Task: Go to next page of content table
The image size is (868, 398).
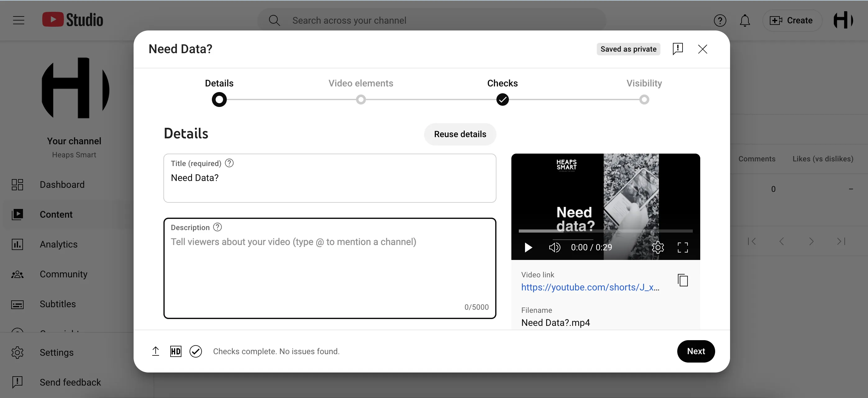Action: (x=811, y=241)
